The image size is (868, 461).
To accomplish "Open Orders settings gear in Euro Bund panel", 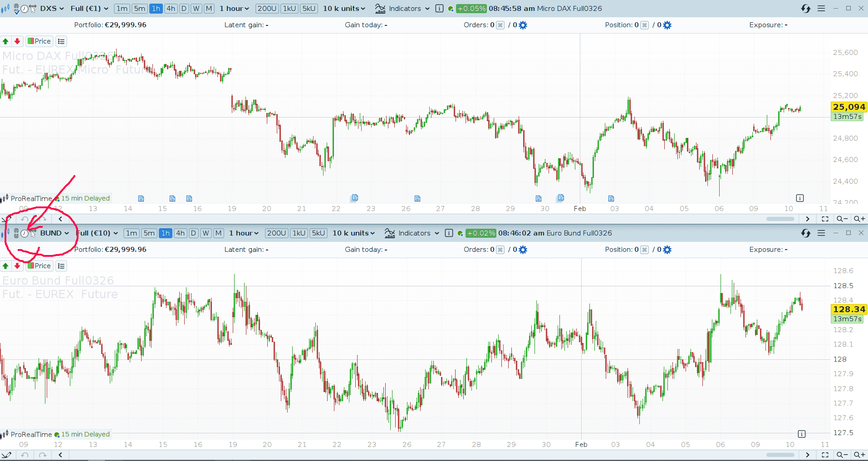I will (523, 250).
